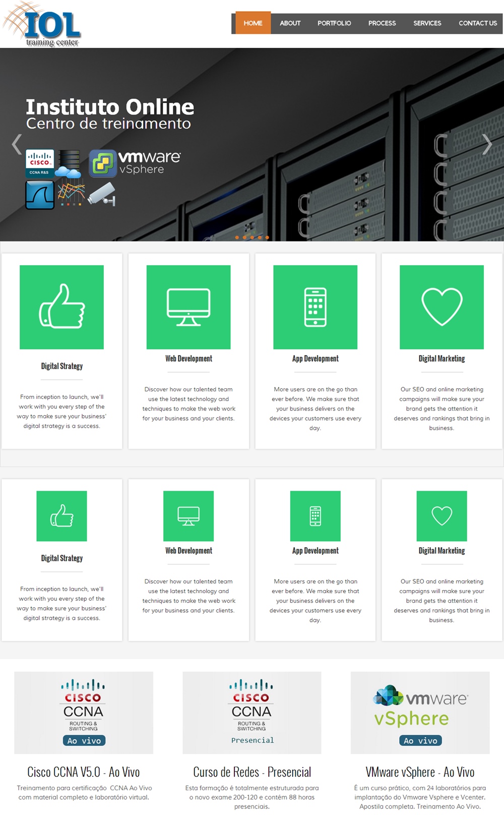Open Digital Marketing title in second card row
The width and height of the screenshot is (504, 815).
(x=442, y=551)
